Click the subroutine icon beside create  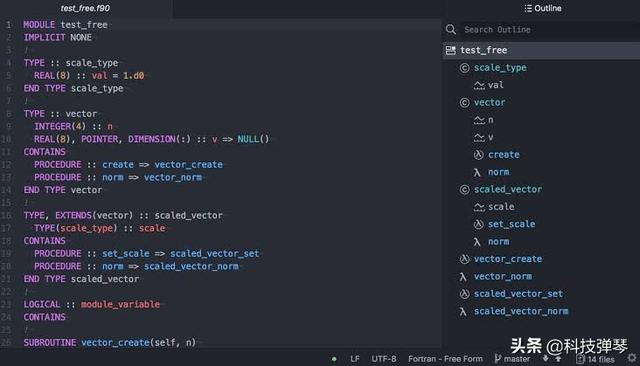[478, 155]
